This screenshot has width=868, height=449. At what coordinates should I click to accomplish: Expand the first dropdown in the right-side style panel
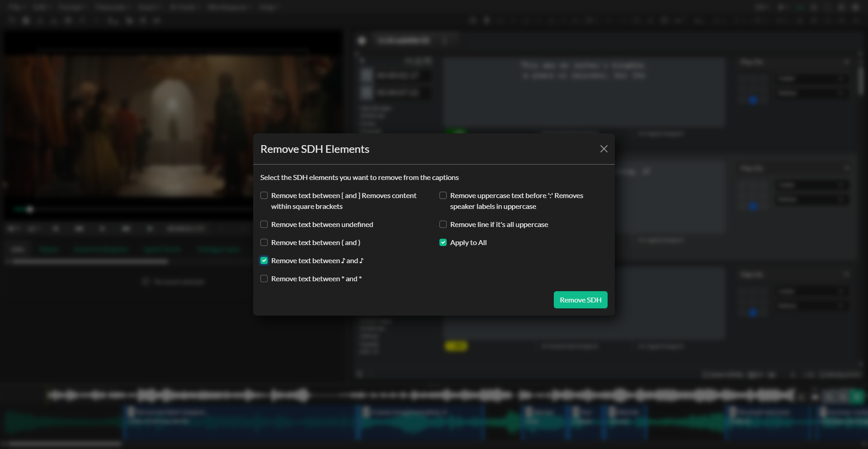(811, 78)
